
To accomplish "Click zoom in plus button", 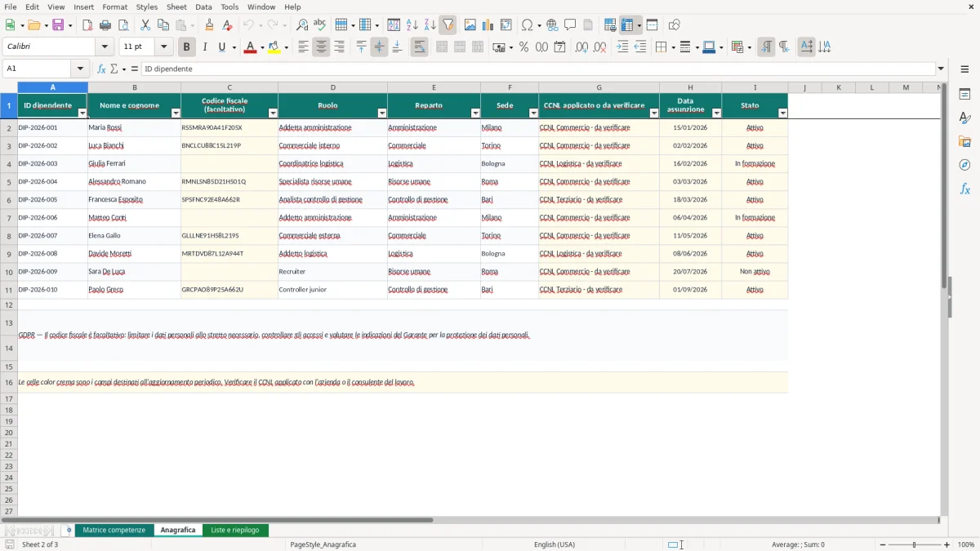I will tap(947, 544).
